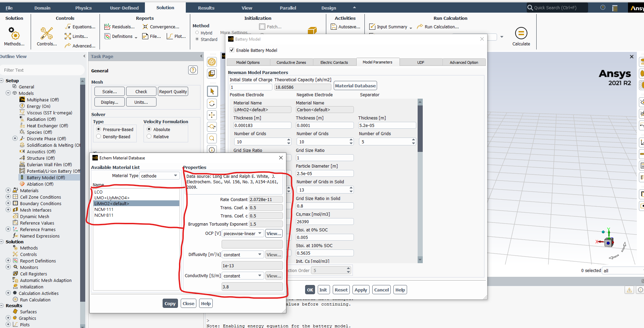The image size is (644, 328).
Task: Click Close in Echem Material Database
Action: pos(188,303)
